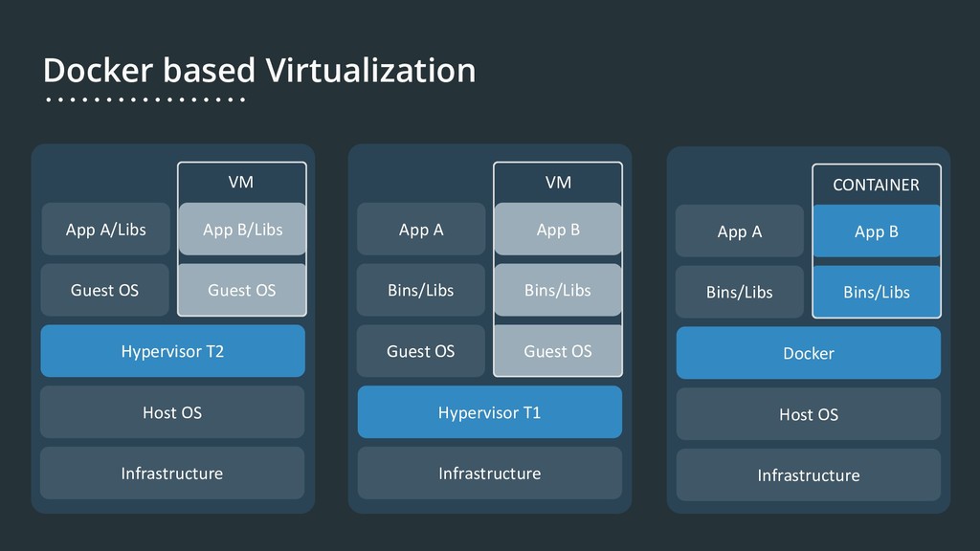Click Guest OS under App B/Libs
Viewport: 980px width, 551px height.
pos(242,290)
